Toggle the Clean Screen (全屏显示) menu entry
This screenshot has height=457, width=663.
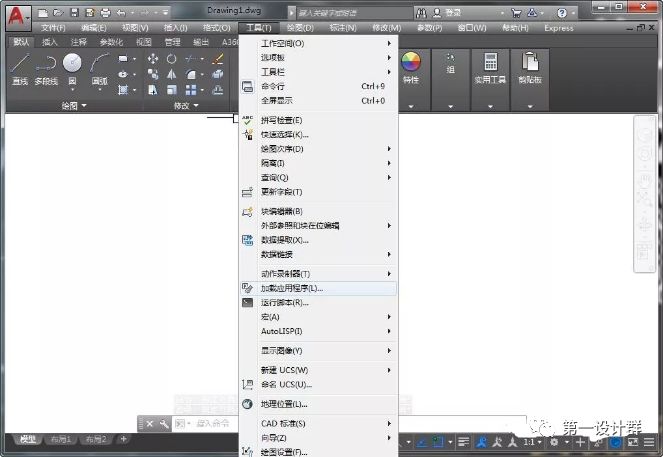click(318, 101)
